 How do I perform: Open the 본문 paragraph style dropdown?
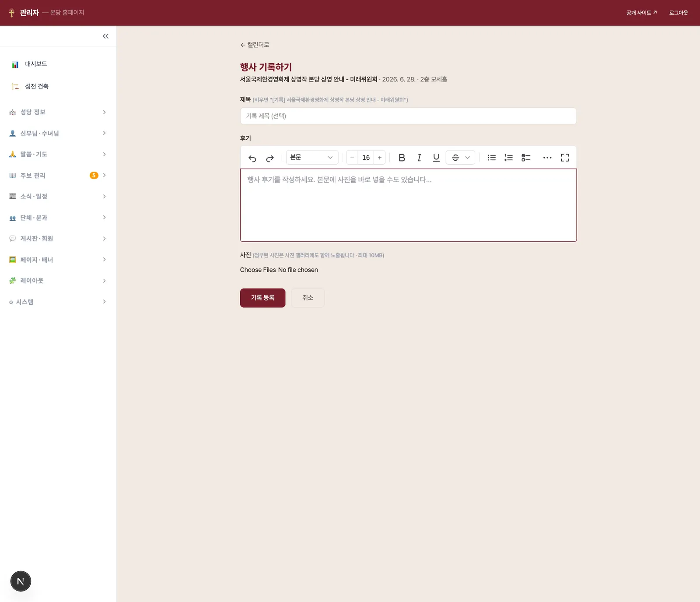click(312, 158)
